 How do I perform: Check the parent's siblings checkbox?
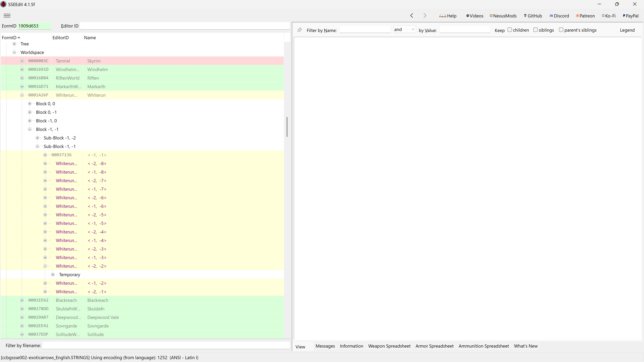pos(561,30)
